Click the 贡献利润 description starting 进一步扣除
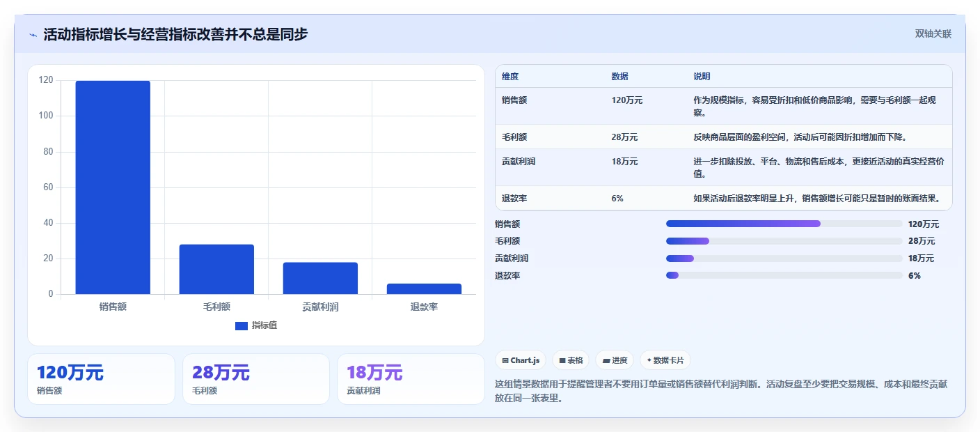 click(x=819, y=167)
